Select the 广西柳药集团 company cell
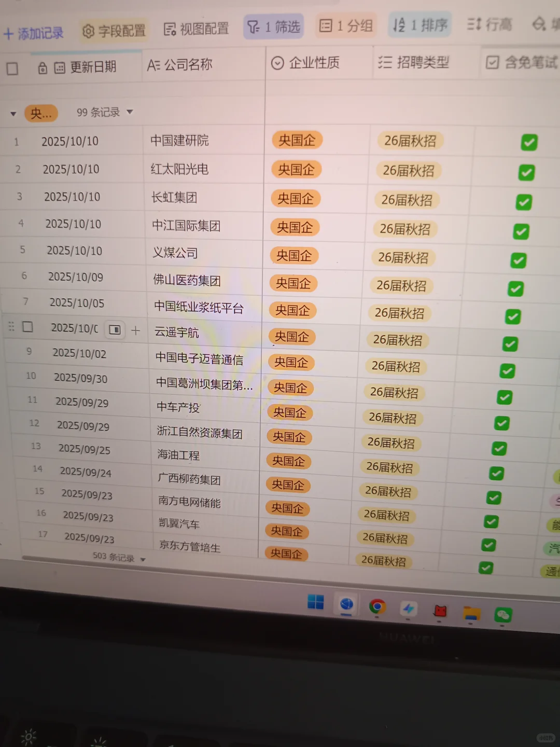This screenshot has height=747, width=560. 206,479
